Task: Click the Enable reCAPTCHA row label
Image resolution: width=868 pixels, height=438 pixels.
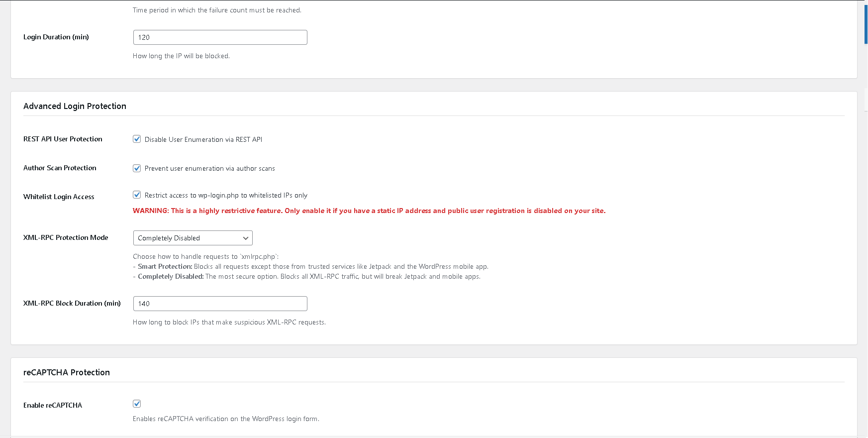Action: [x=53, y=405]
